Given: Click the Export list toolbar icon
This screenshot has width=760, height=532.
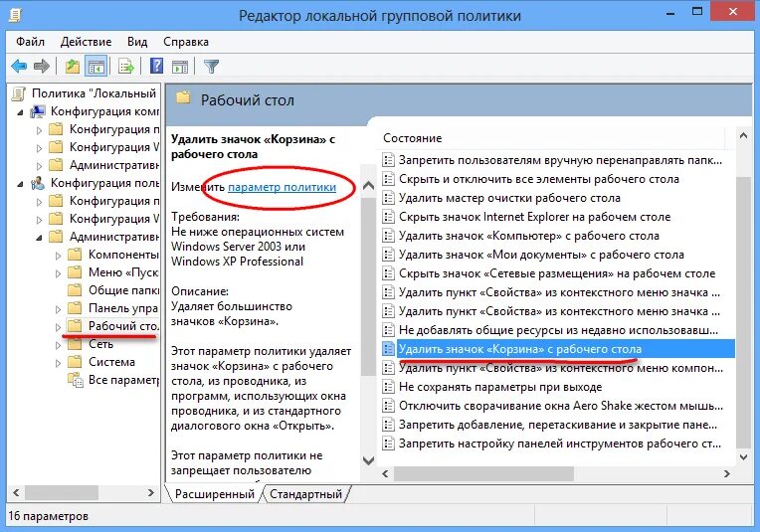Looking at the screenshot, I should [x=126, y=67].
